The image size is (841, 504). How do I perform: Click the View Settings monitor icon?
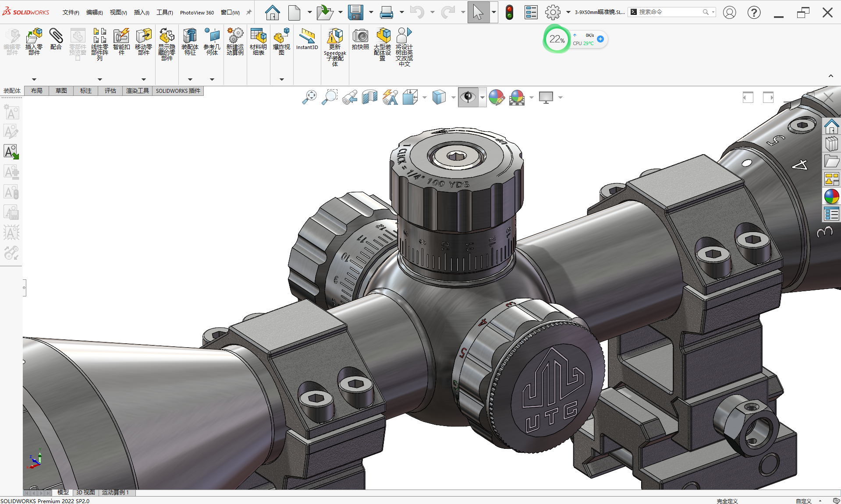546,97
